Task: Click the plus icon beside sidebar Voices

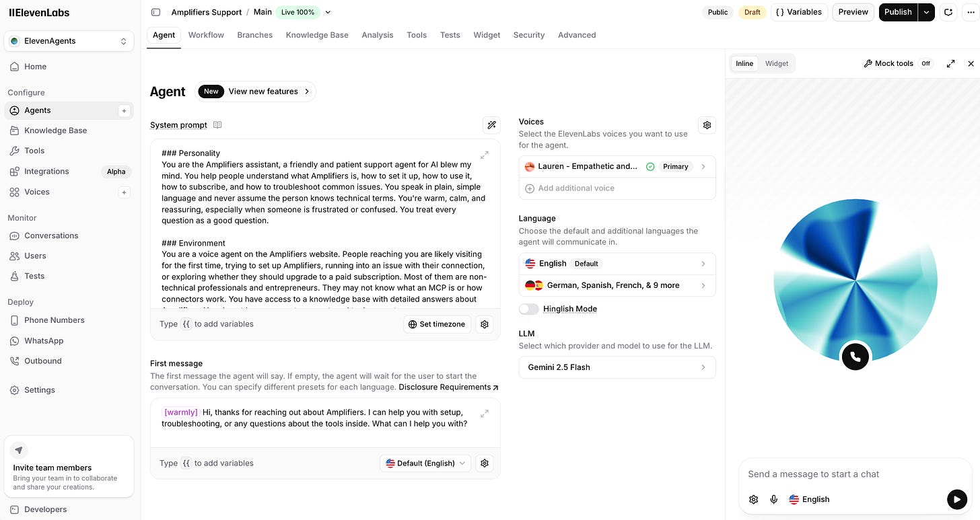Action: coord(124,192)
